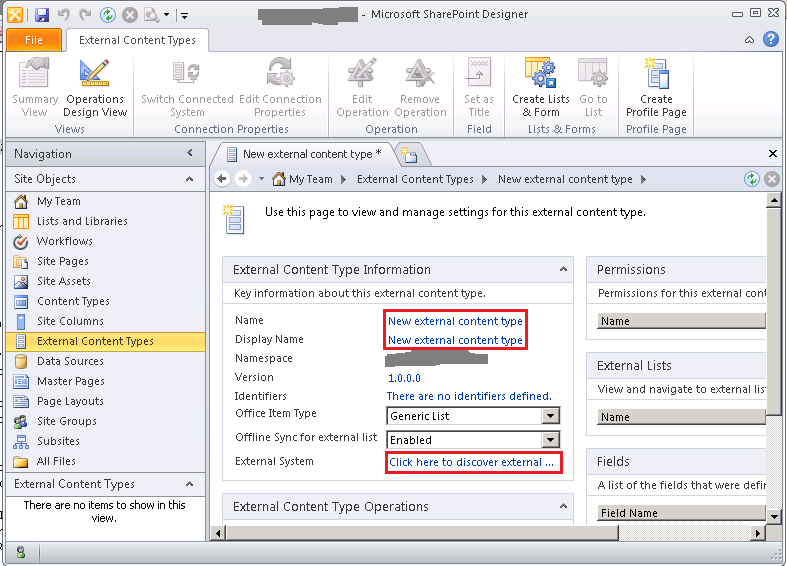Click the Save icon in quick access toolbar

pos(42,15)
